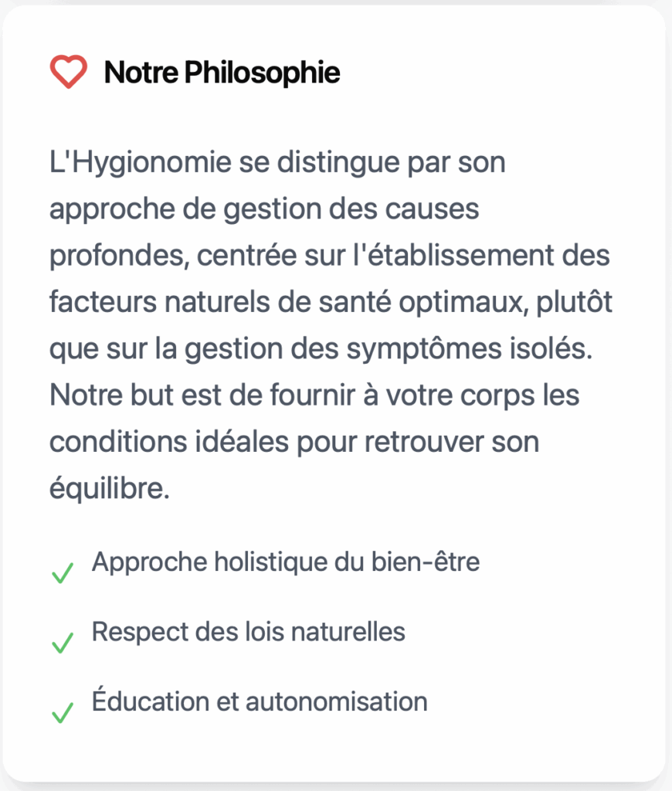The image size is (672, 791).
Task: Click the Éducation et autonomisation item
Action: point(259,701)
